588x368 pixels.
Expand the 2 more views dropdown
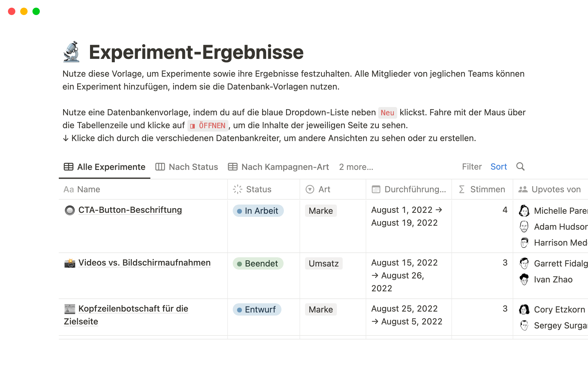point(356,167)
